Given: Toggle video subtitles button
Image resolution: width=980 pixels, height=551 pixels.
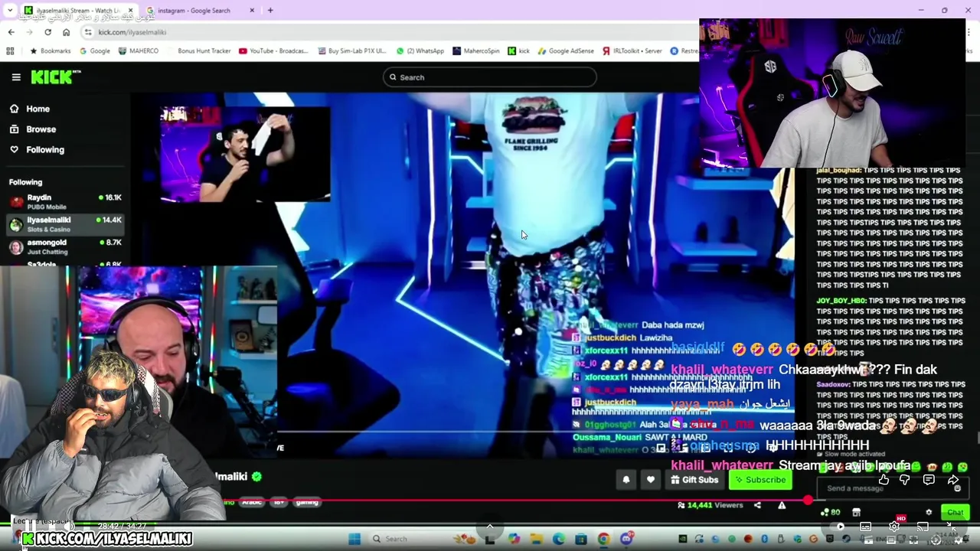Looking at the screenshot, I should (865, 527).
